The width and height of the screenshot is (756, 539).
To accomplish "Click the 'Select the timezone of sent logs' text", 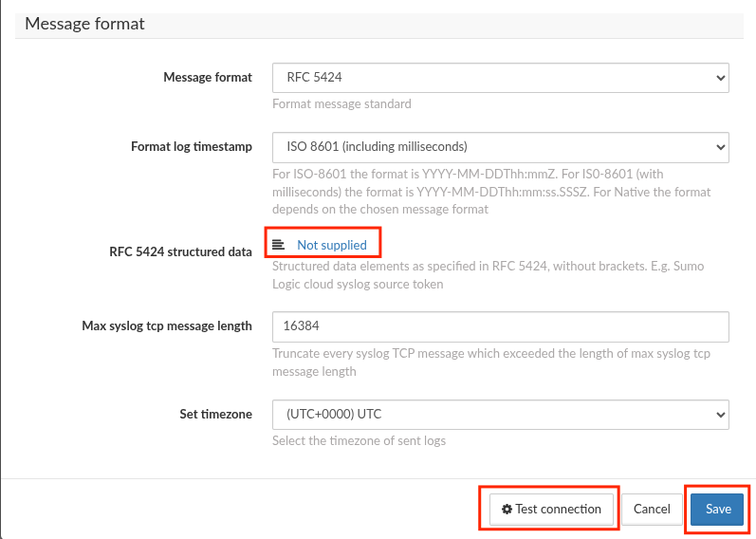I will pyautogui.click(x=359, y=440).
